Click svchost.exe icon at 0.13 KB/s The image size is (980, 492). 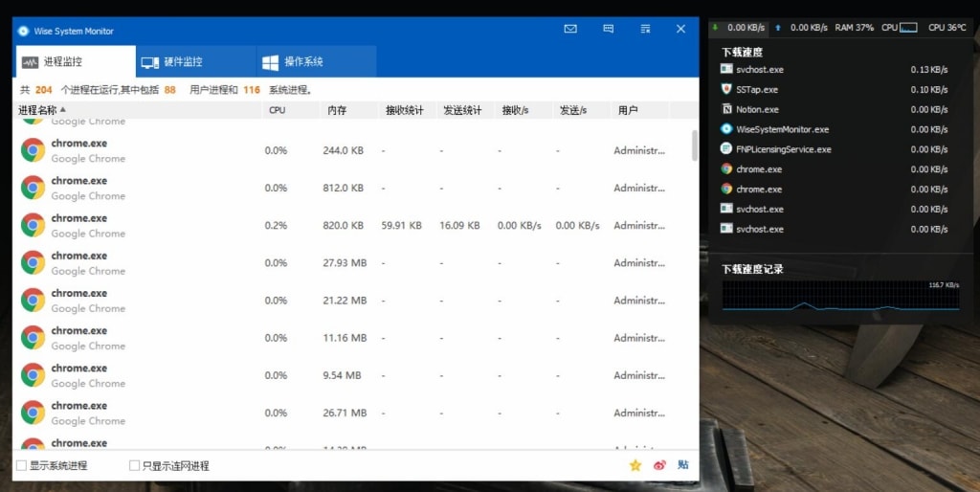click(726, 69)
